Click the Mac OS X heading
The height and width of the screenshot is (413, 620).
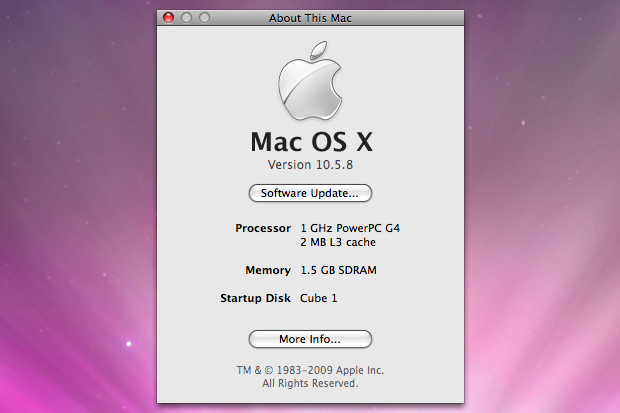coord(311,142)
